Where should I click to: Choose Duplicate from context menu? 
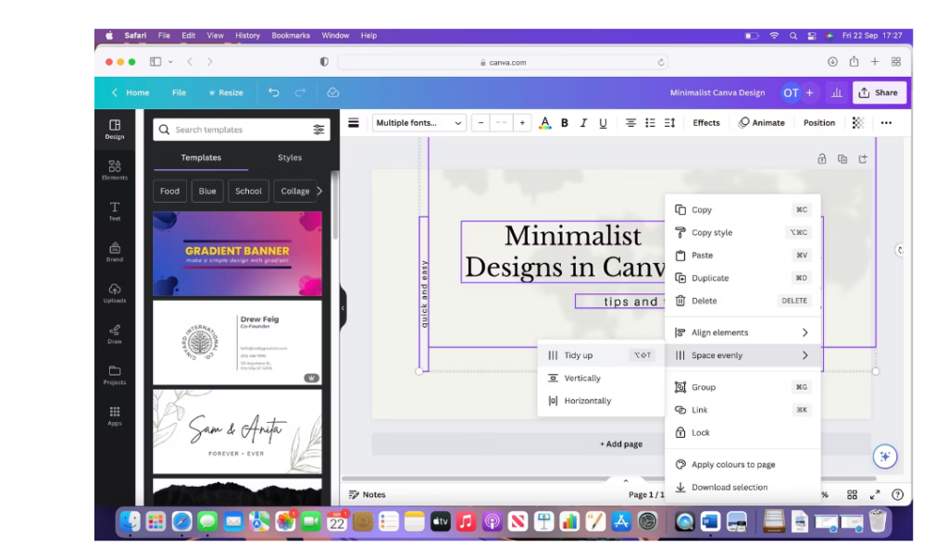742,279
